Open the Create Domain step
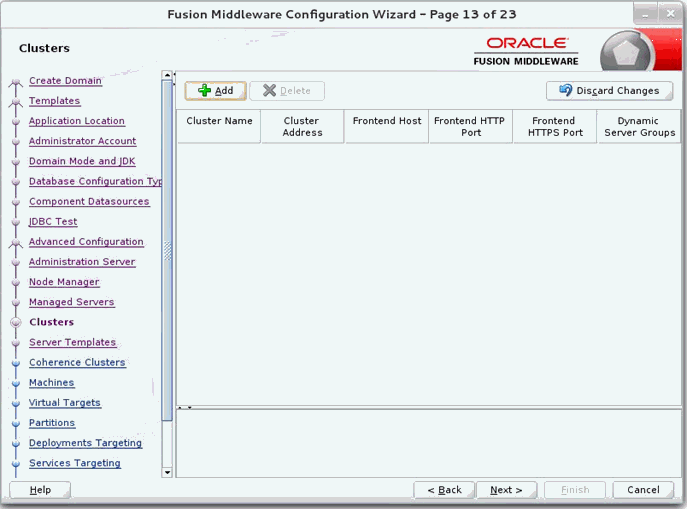This screenshot has width=687, height=509. 65,81
